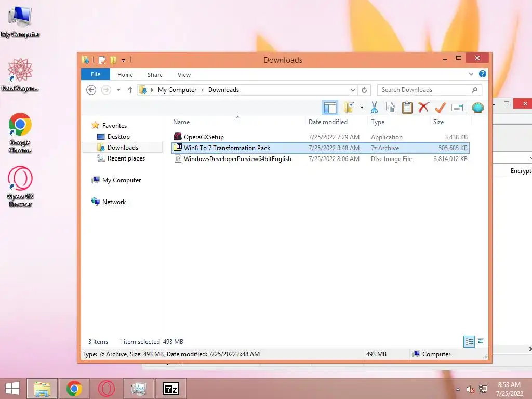The width and height of the screenshot is (532, 399).
Task: Open the address bar history dropdown
Action: (x=353, y=90)
